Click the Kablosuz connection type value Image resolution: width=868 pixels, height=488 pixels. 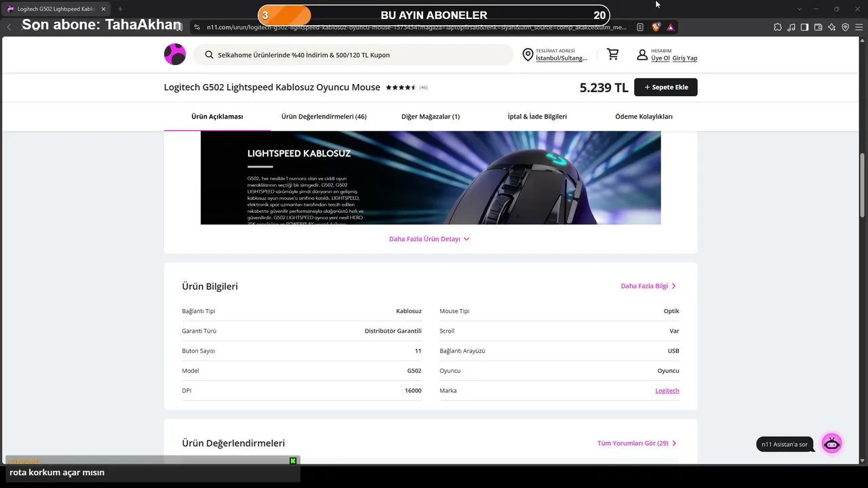pyautogui.click(x=409, y=311)
